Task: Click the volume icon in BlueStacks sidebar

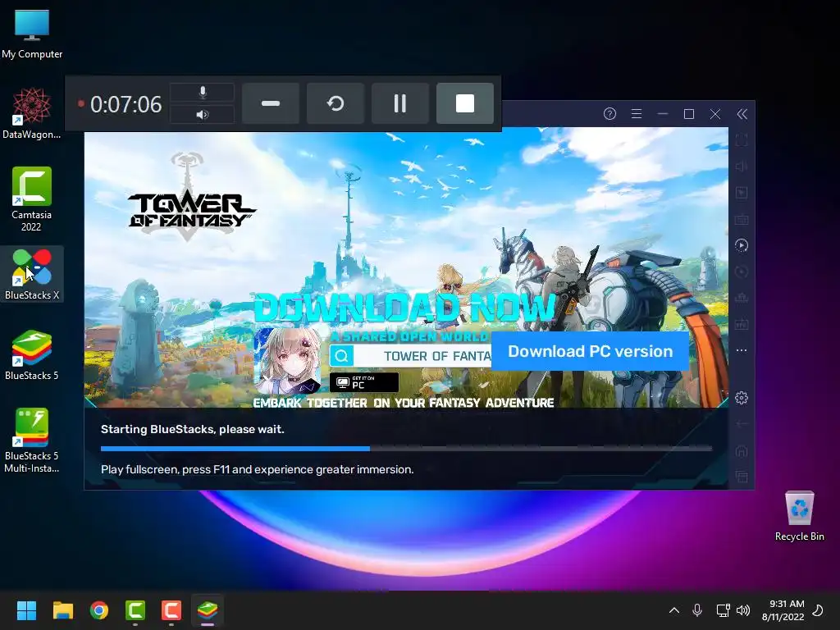Action: [x=742, y=167]
